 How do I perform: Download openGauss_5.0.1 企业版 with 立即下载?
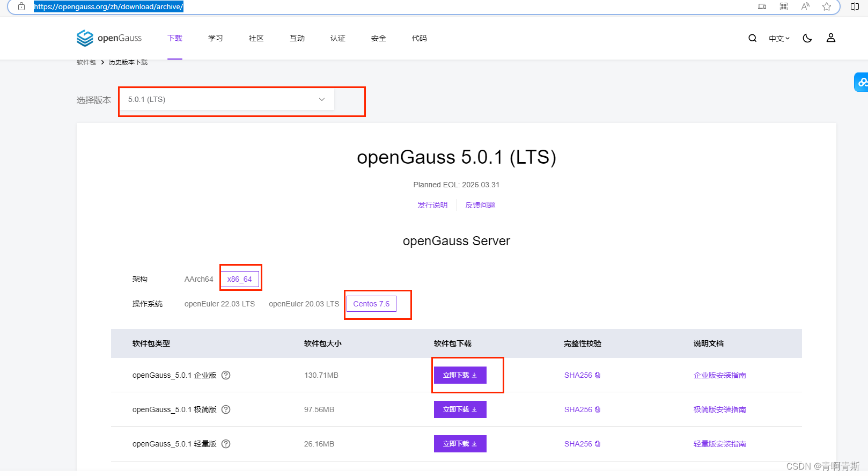coord(460,375)
